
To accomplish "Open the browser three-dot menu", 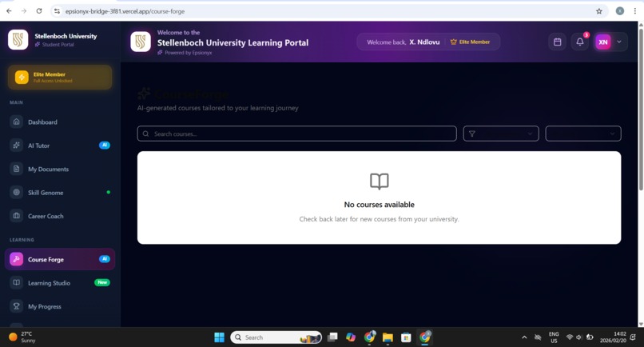I will point(635,11).
